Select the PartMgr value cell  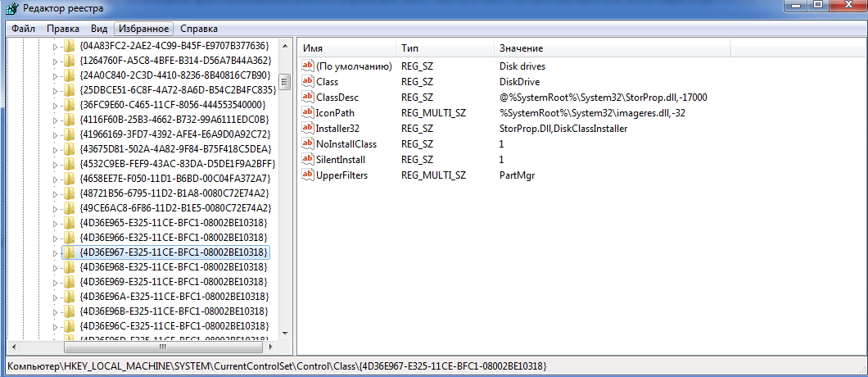(517, 175)
